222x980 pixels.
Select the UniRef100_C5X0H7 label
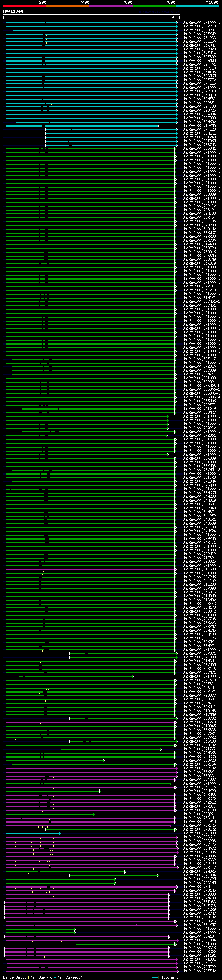(x=199, y=45)
